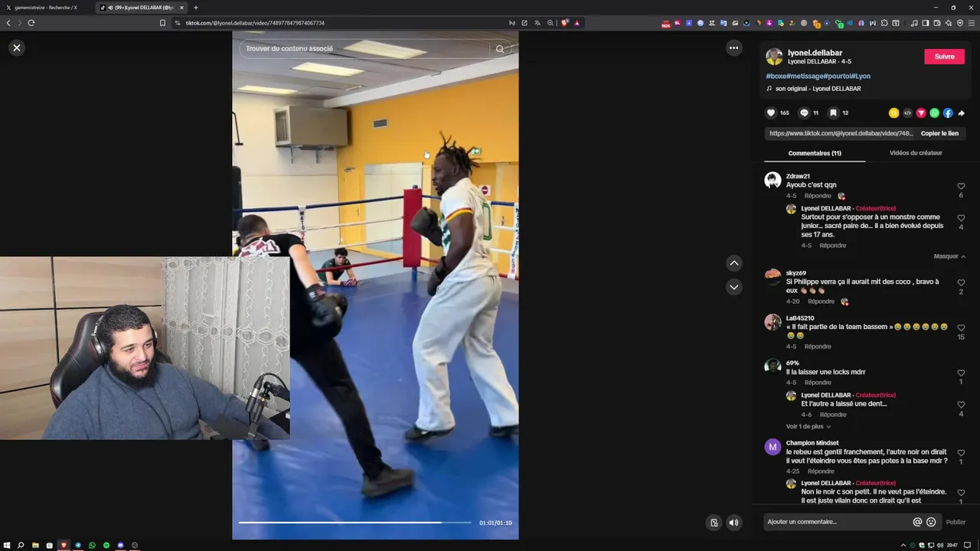Viewport: 980px width, 551px height.
Task: Reply to Zdraw21's comment
Action: (818, 196)
